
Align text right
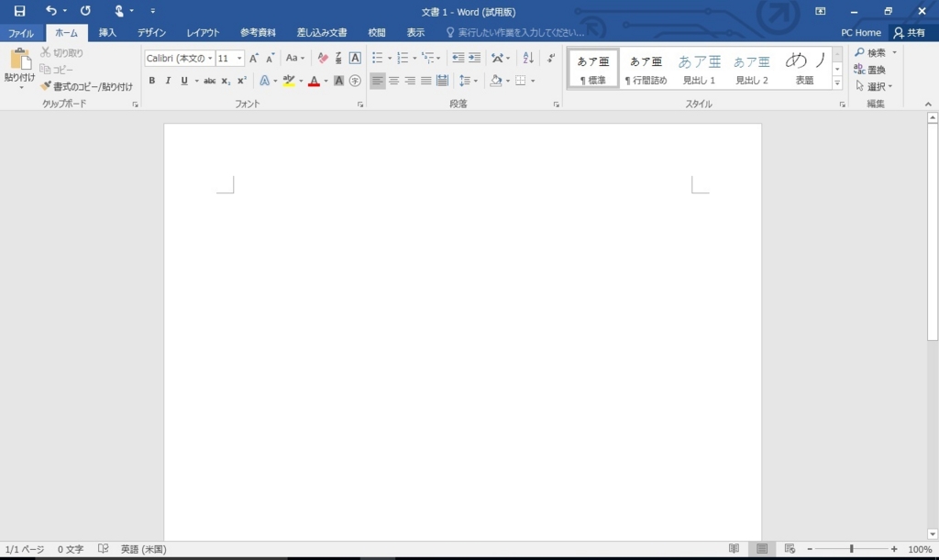point(410,81)
